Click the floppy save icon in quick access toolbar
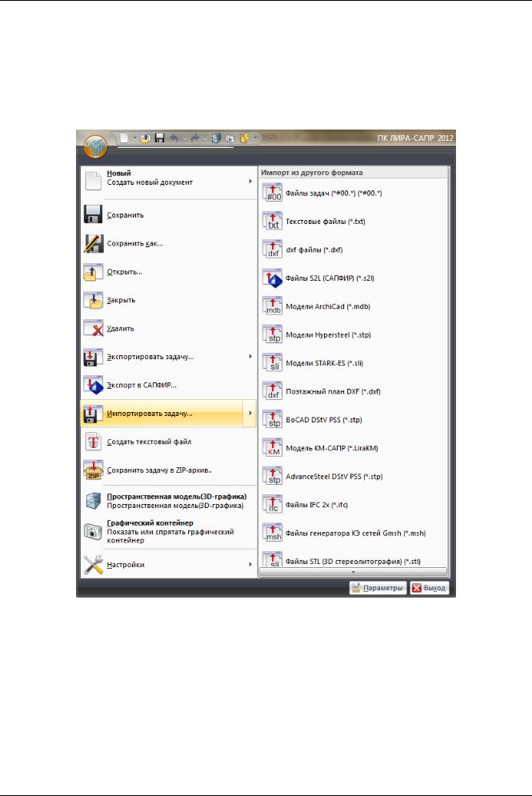This screenshot has width=532, height=796. pyautogui.click(x=159, y=138)
